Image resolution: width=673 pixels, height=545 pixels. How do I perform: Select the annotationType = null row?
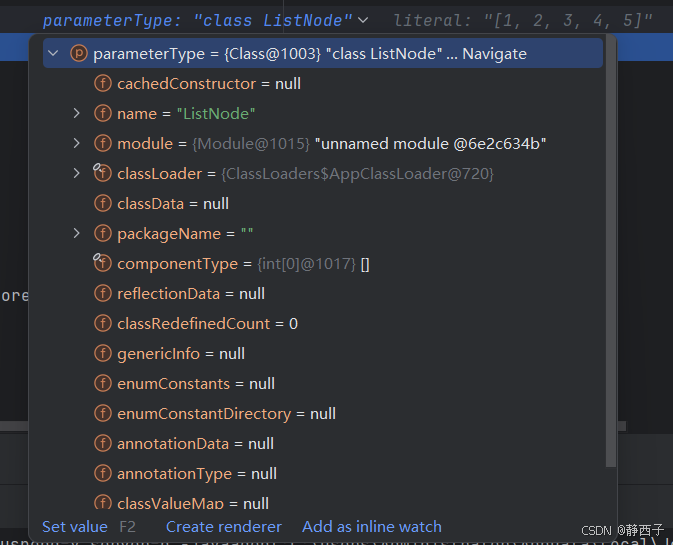click(x=323, y=474)
